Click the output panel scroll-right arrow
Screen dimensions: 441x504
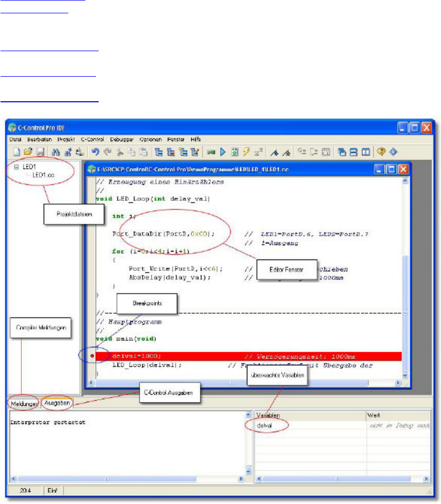[241, 479]
